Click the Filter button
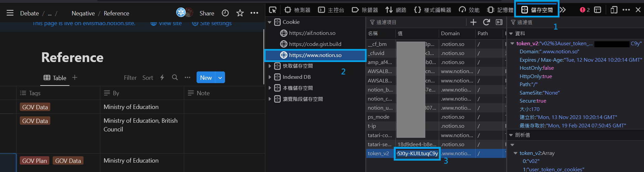The width and height of the screenshot is (644, 172). [x=130, y=77]
